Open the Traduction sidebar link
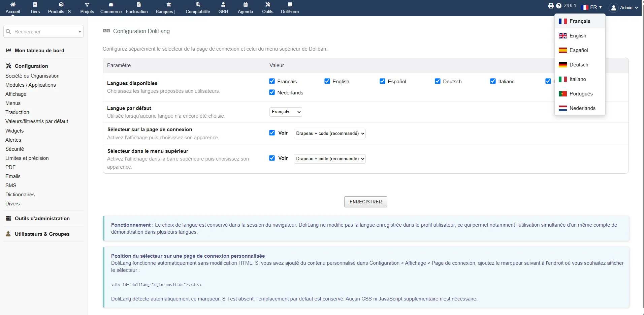644x315 pixels. pos(17,112)
